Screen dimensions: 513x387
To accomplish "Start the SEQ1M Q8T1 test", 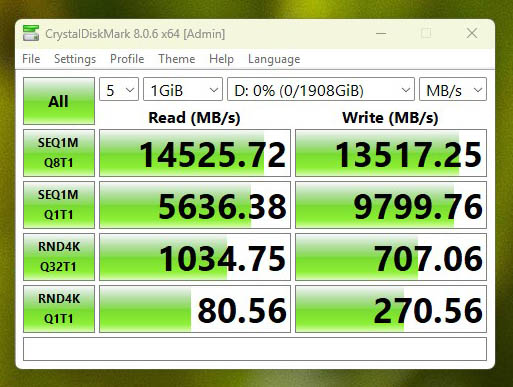I will point(59,153).
